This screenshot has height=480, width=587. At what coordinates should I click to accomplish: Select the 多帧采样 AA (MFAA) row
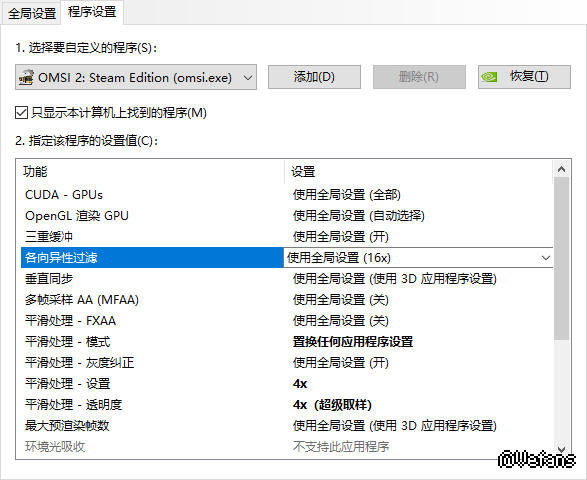[x=287, y=300]
